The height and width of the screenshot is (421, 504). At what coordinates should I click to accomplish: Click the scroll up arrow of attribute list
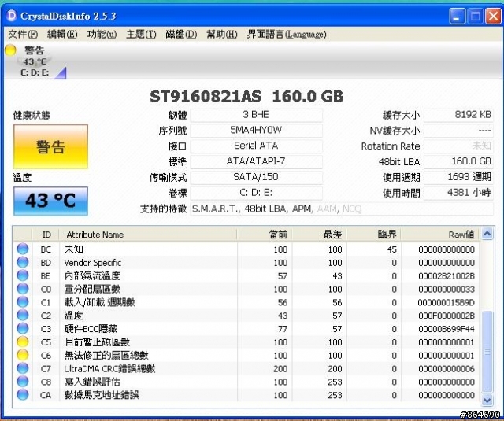pos(487,234)
